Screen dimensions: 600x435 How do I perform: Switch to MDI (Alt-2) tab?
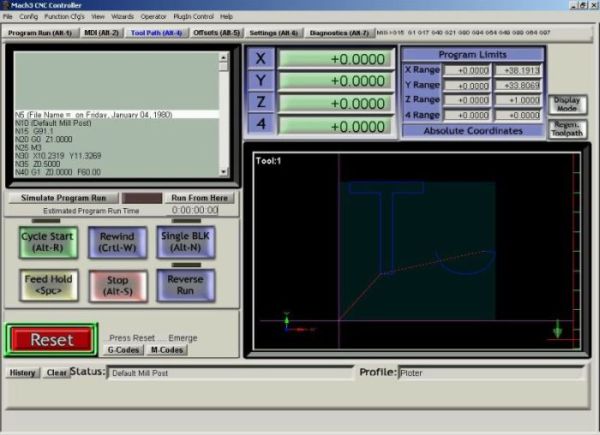pyautogui.click(x=101, y=33)
